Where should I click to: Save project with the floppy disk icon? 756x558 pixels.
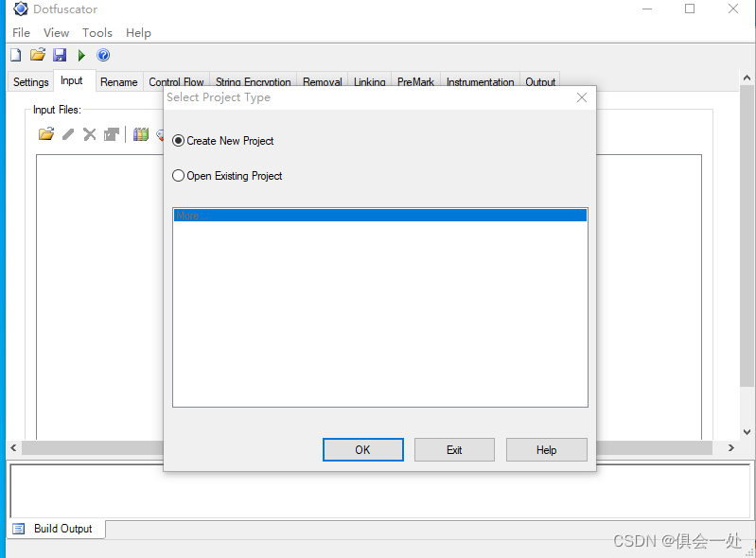pyautogui.click(x=60, y=55)
